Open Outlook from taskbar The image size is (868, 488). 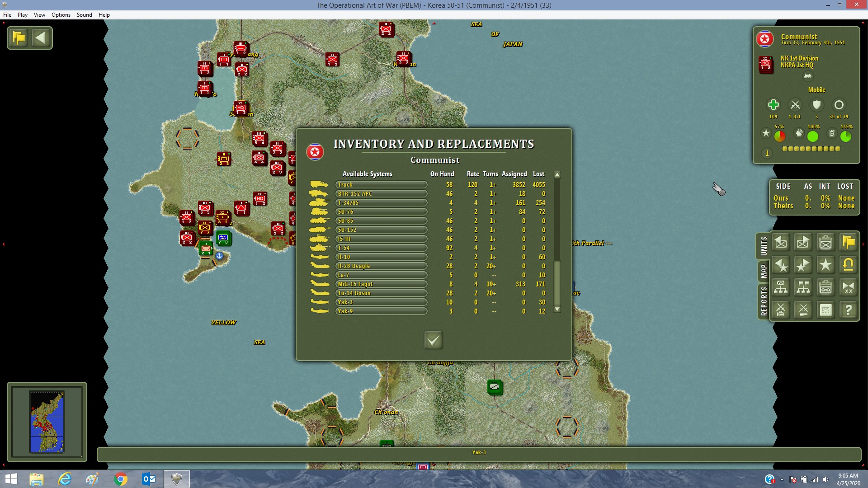point(148,479)
